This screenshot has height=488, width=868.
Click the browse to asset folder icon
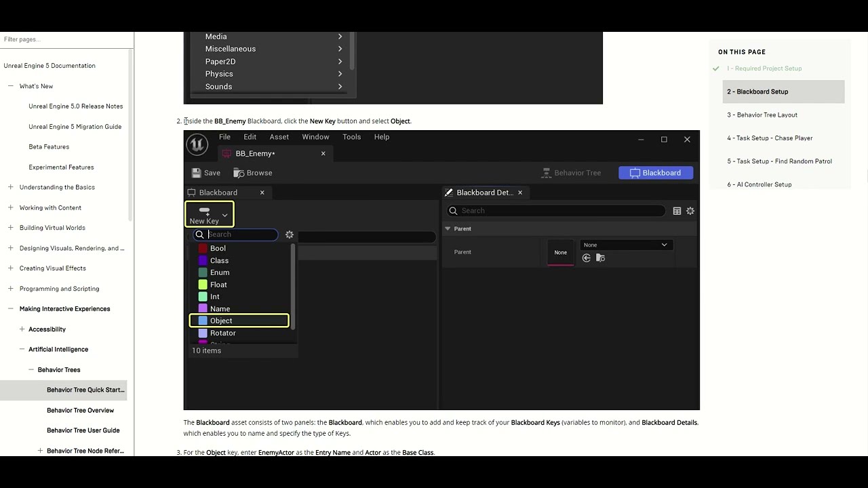(600, 258)
